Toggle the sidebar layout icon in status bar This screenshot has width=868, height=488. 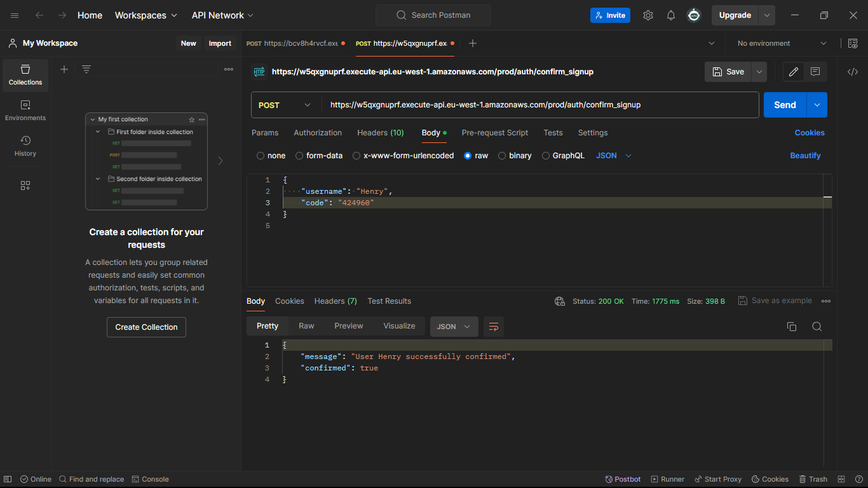point(8,479)
